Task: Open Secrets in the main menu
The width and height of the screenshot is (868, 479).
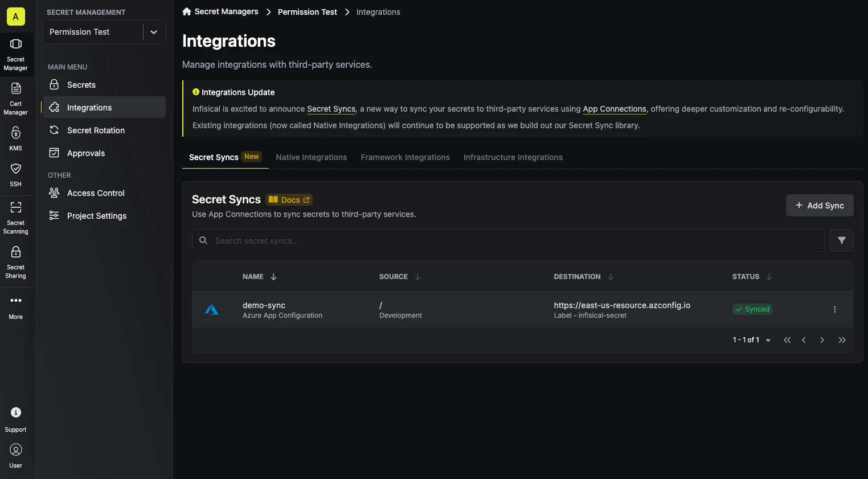Action: 104,85
